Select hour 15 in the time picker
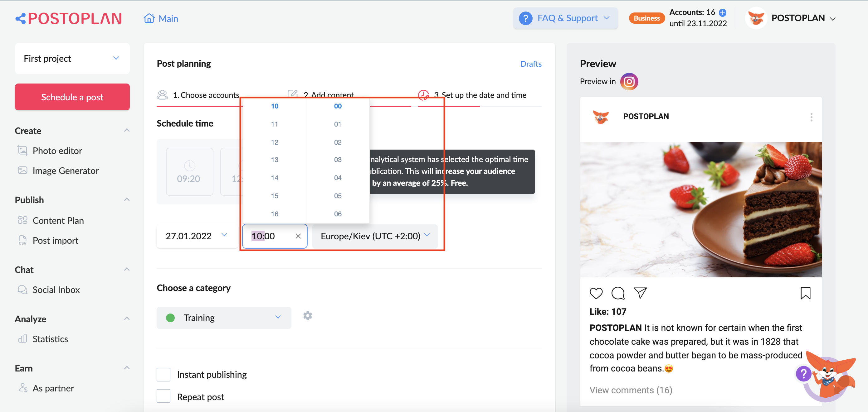This screenshot has height=412, width=868. click(x=275, y=196)
